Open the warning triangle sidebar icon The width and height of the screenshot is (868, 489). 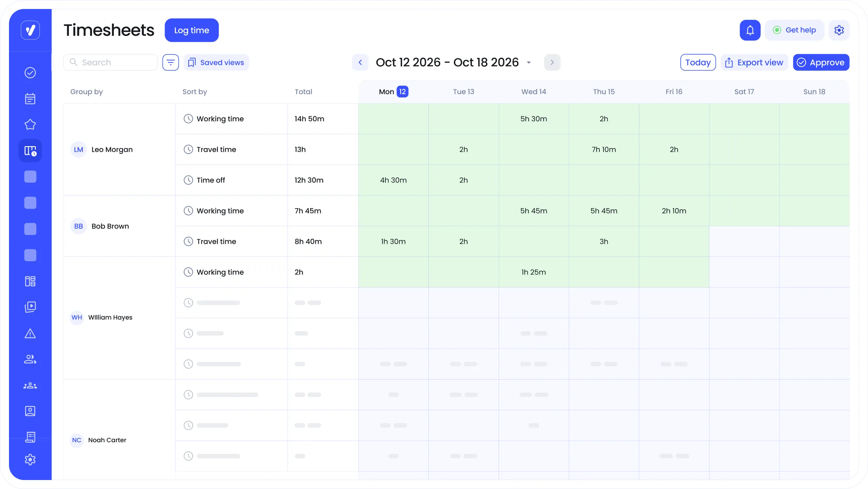(30, 333)
